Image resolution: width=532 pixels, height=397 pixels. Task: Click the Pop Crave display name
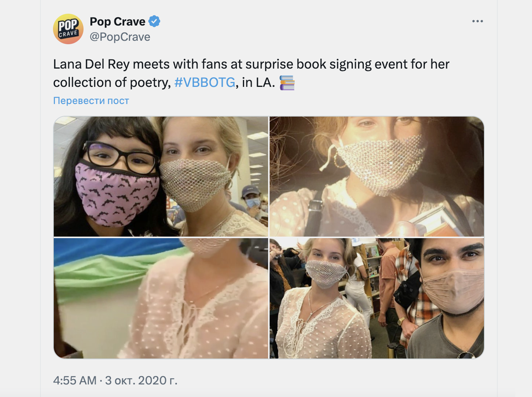tap(117, 21)
